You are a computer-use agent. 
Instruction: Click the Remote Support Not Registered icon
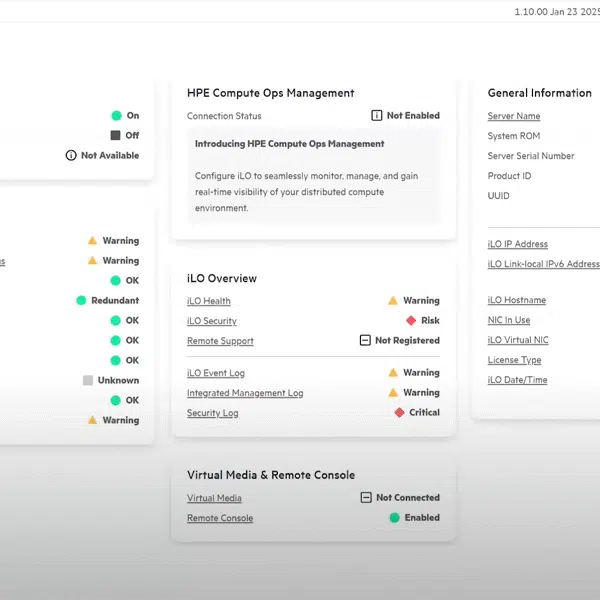(x=365, y=341)
